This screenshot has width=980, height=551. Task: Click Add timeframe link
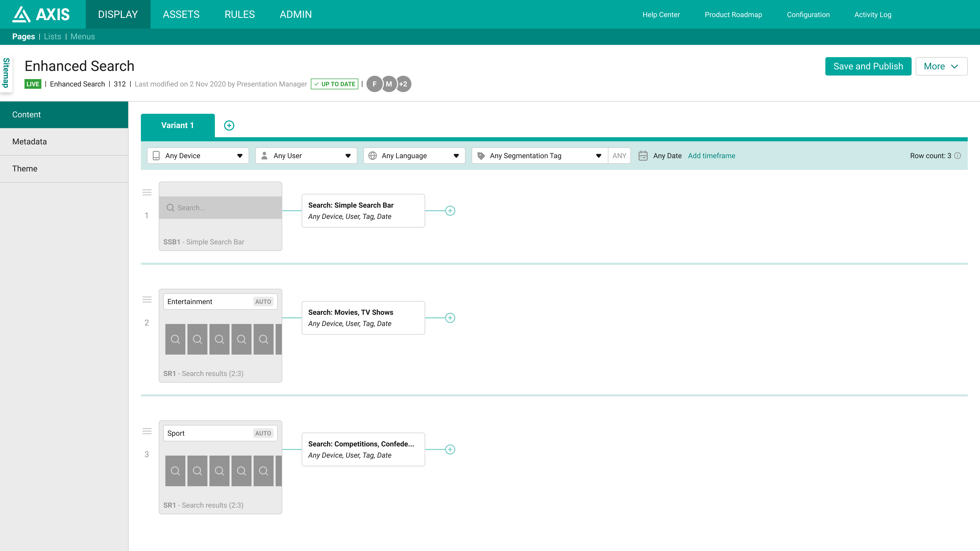coord(712,156)
